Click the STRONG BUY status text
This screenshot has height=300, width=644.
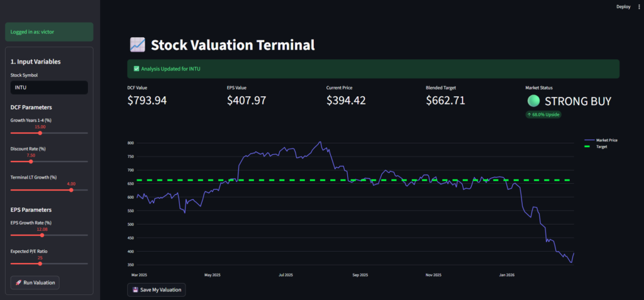click(577, 101)
